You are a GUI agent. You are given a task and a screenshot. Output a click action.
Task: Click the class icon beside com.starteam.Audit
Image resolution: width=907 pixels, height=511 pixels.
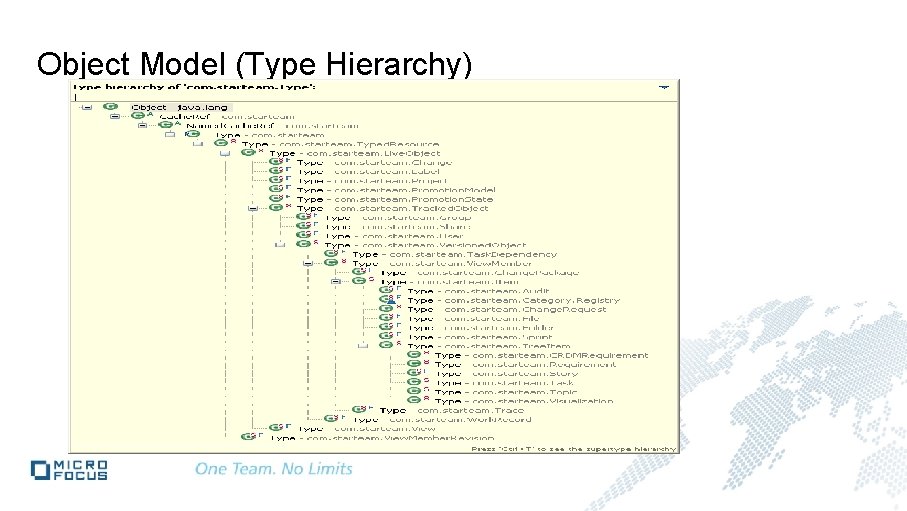click(386, 290)
